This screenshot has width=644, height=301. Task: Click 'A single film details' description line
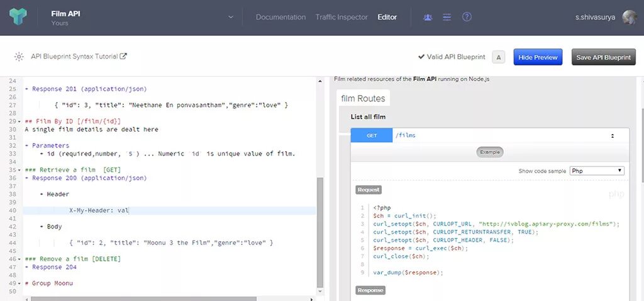point(91,130)
